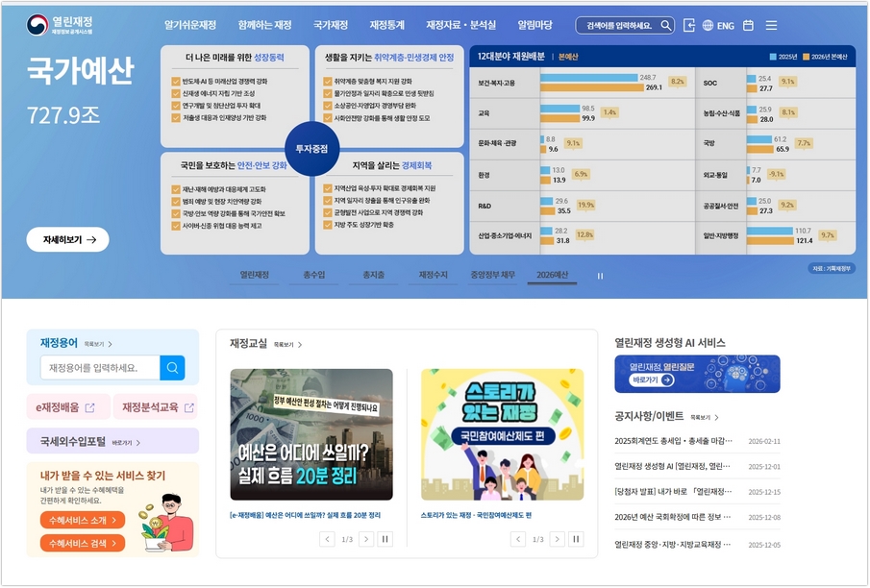Open the hamburger full menu icon
This screenshot has width=870, height=588.
[x=771, y=26]
